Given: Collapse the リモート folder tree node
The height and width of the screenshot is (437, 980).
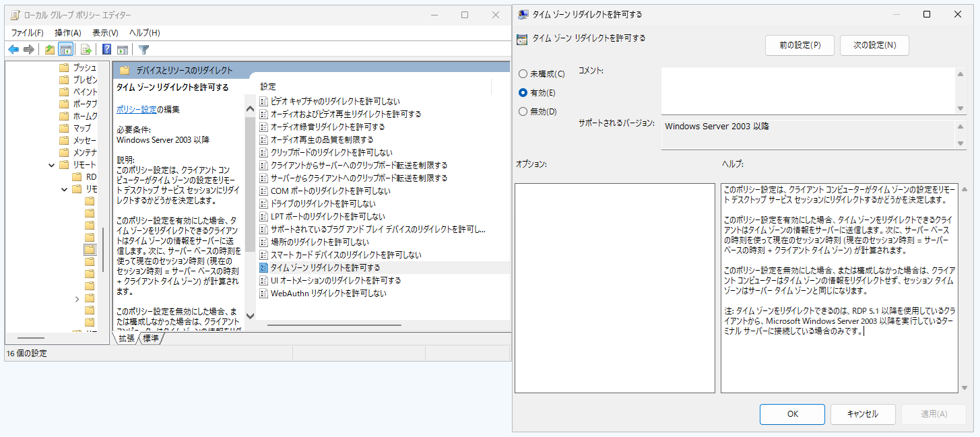Looking at the screenshot, I should click(52, 165).
